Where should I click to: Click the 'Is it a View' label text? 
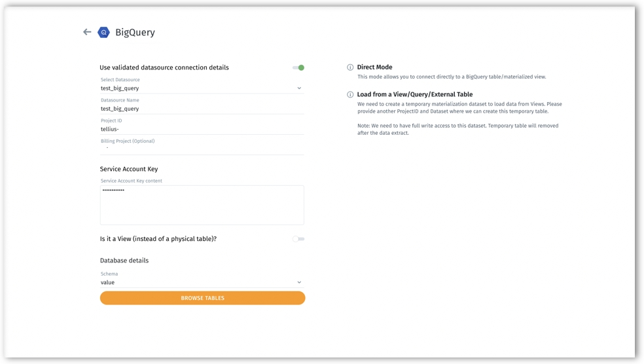(x=158, y=239)
